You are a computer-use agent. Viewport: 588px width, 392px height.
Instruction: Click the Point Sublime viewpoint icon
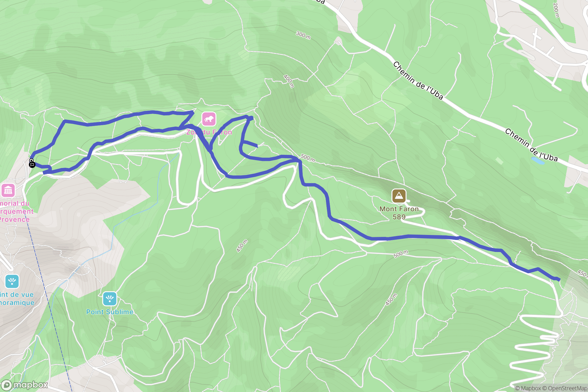[x=109, y=299]
